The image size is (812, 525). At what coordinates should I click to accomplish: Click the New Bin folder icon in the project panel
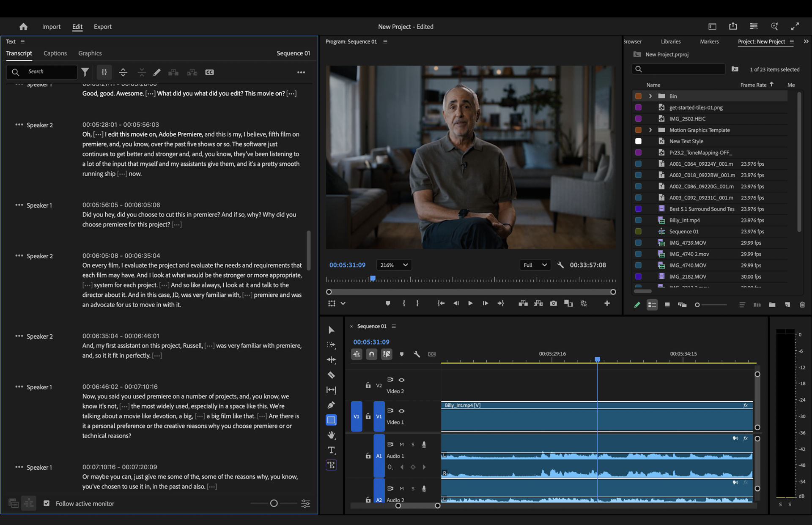tap(772, 304)
